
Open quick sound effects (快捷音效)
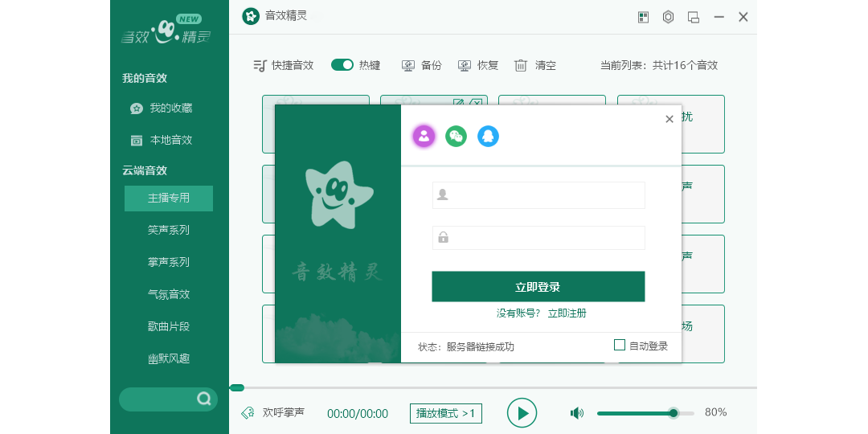coord(284,65)
